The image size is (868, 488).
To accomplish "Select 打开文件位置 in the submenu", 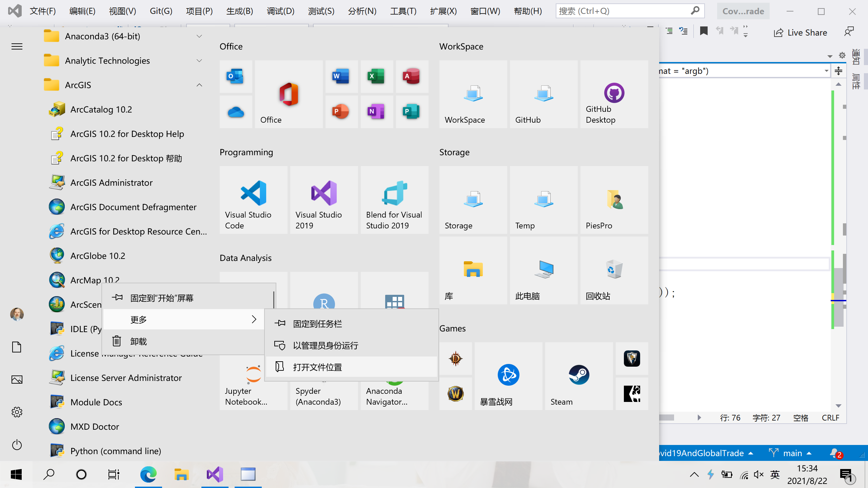I will 352,367.
